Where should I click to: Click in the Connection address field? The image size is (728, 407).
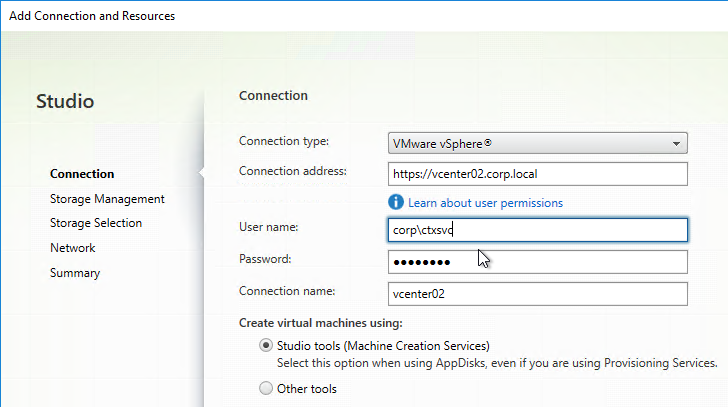pos(538,174)
